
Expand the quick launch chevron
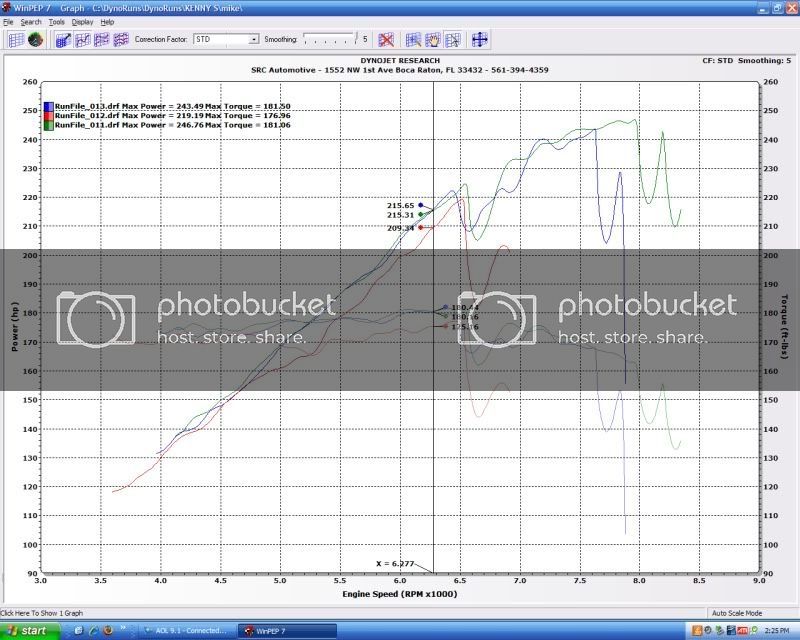coord(123,629)
